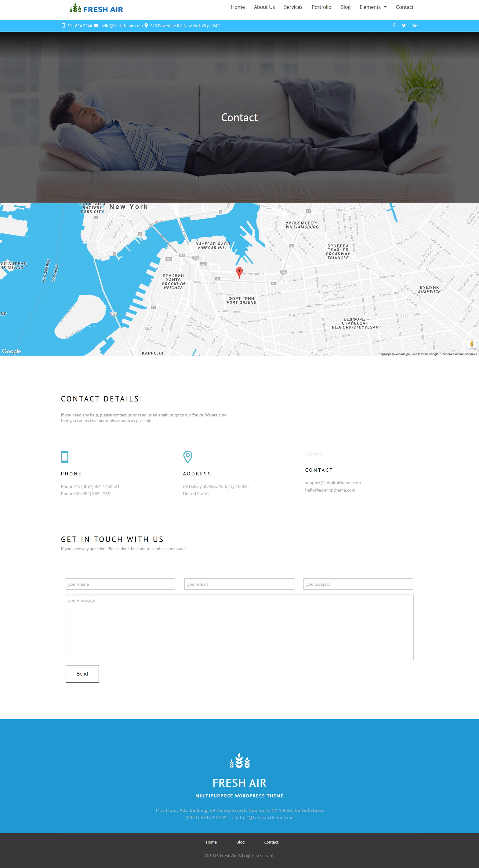This screenshot has width=479, height=868.
Task: Click the 2016 Fresh Air copyright text
Action: tap(239, 855)
